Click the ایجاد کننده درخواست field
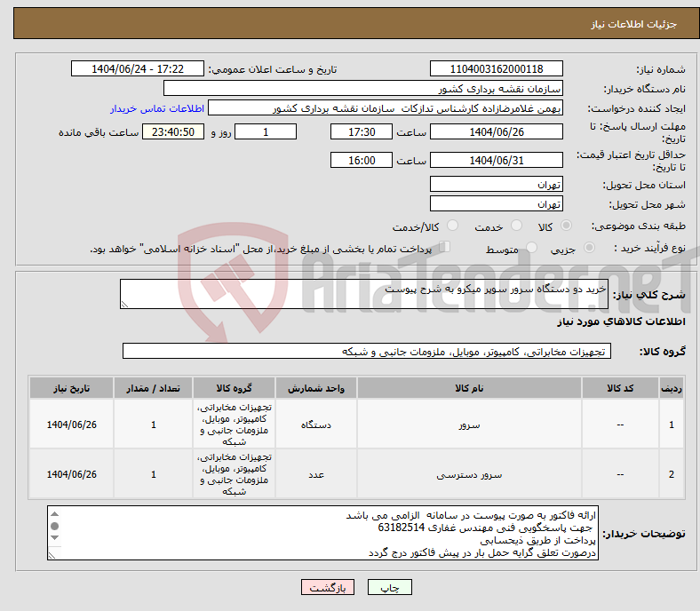 click(x=386, y=108)
